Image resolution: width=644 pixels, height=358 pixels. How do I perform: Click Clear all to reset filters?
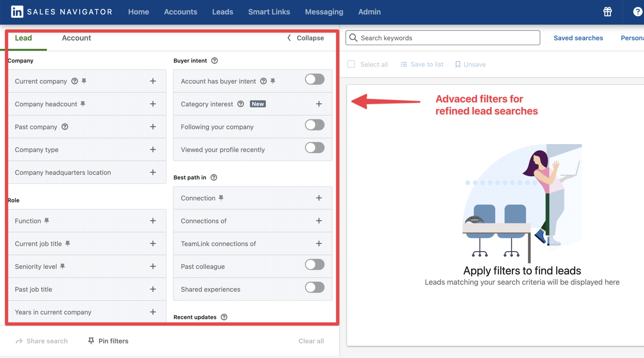[311, 341]
